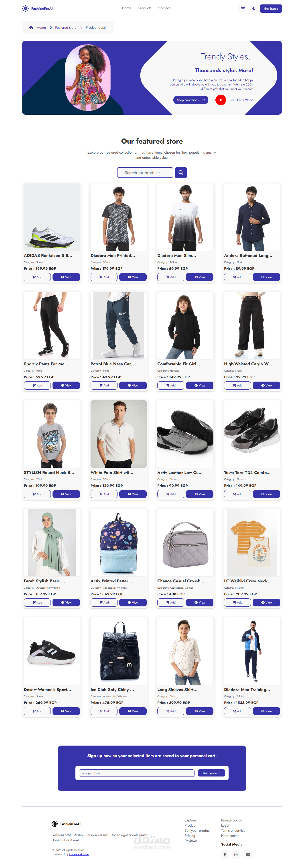Focus the Search for products field
This screenshot has width=304, height=868.
coord(145,173)
